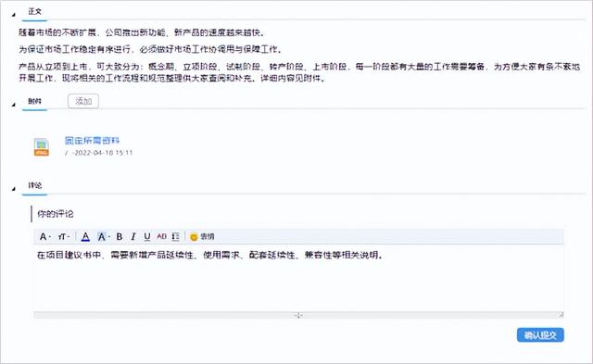Insert a list in the comment
This screenshot has width=593, height=364.
click(175, 236)
